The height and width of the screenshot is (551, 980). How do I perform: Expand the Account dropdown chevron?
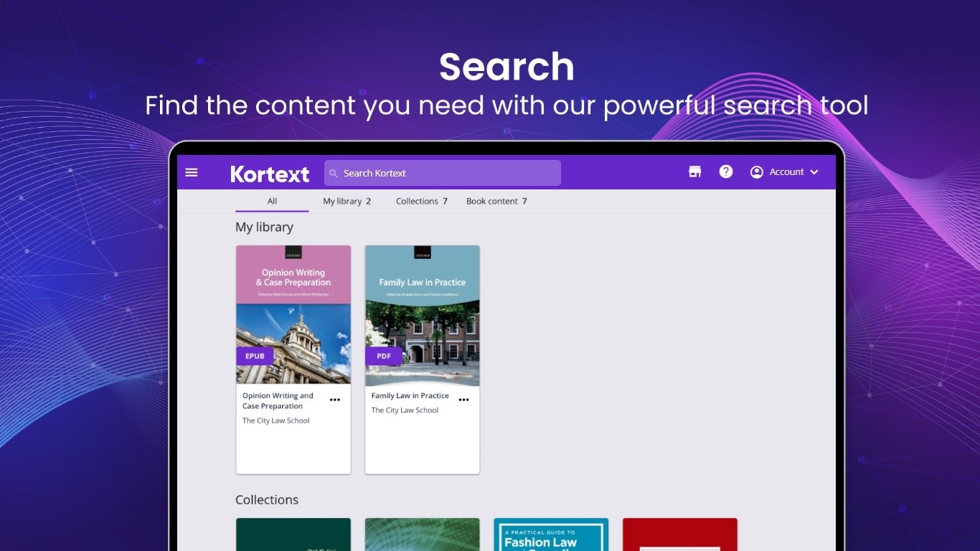click(x=814, y=172)
